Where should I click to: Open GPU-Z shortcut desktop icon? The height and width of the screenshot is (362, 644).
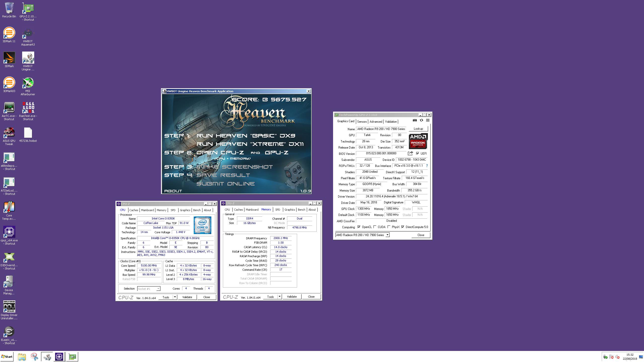click(x=28, y=12)
